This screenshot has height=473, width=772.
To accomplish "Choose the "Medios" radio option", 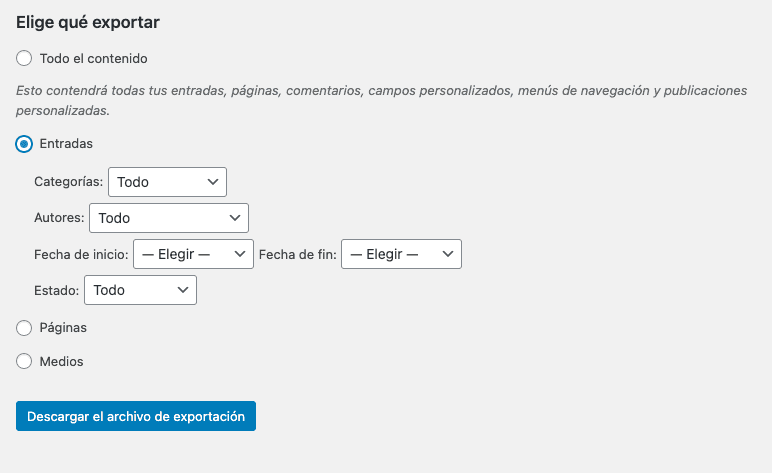I will pyautogui.click(x=24, y=361).
